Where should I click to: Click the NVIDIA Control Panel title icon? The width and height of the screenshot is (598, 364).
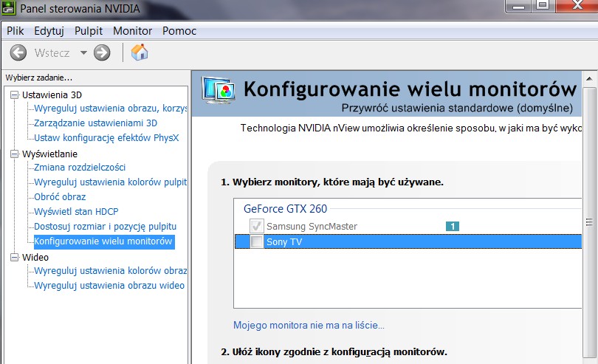coord(8,7)
